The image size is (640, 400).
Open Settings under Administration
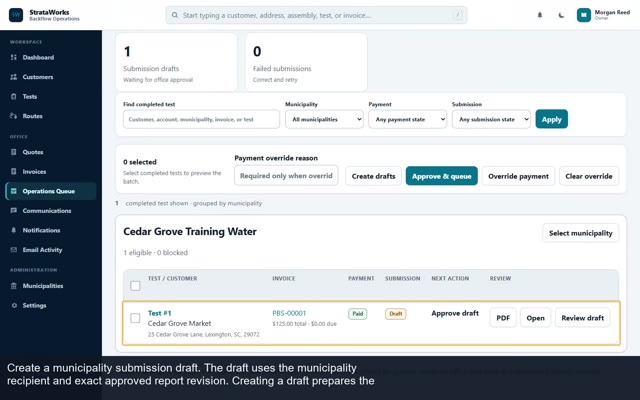51,306
